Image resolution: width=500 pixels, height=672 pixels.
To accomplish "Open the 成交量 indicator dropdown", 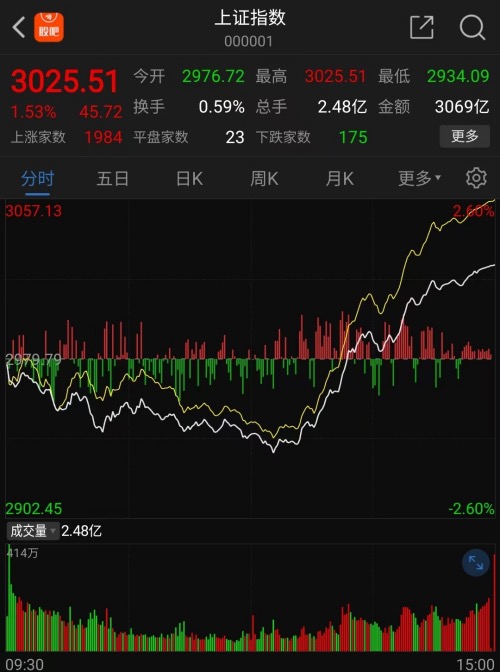I will (x=33, y=531).
